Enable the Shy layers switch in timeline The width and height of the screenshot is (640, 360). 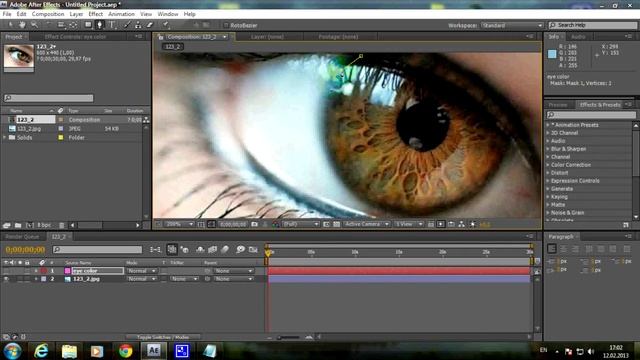coord(200,249)
